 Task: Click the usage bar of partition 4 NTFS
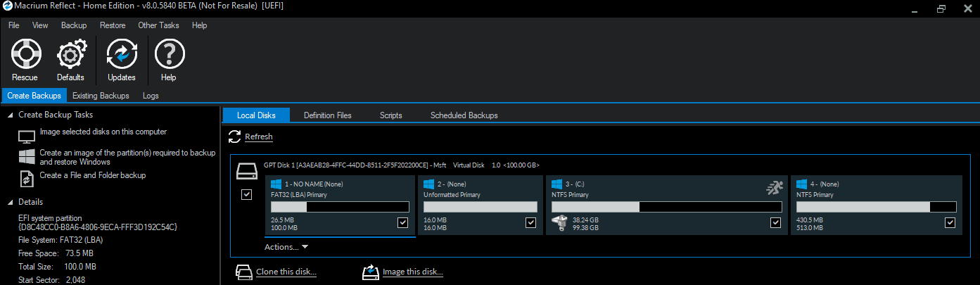[x=876, y=207]
